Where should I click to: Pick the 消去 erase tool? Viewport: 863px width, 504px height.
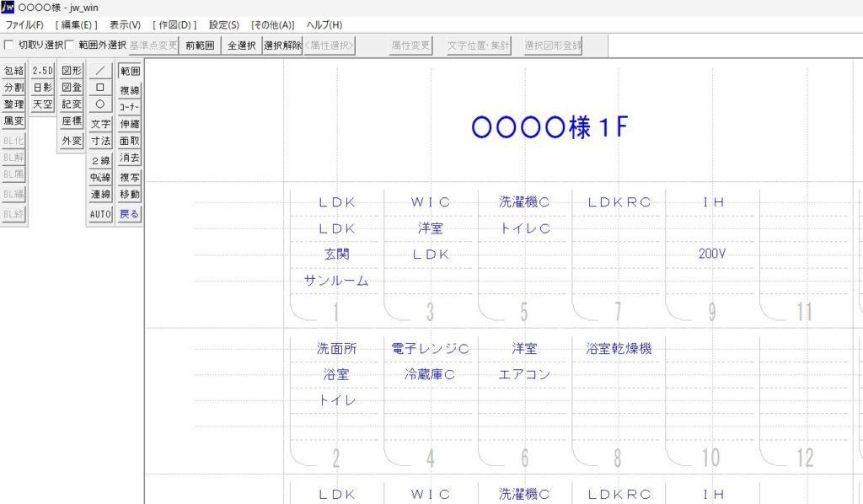pyautogui.click(x=129, y=158)
